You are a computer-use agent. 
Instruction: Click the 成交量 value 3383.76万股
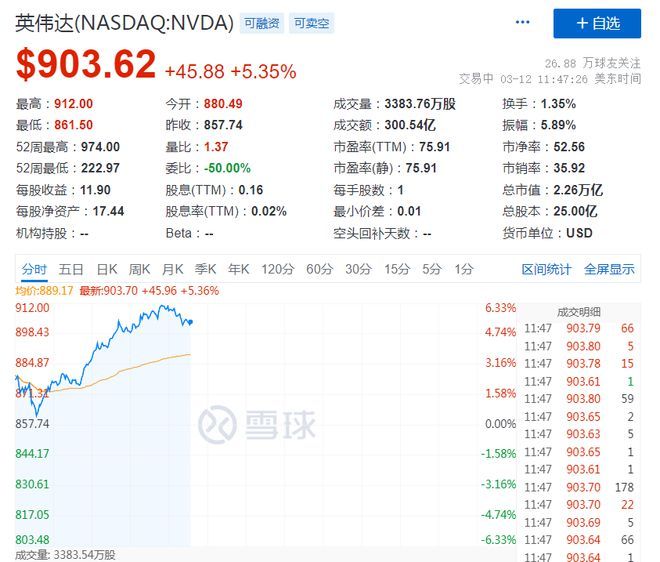[x=420, y=104]
